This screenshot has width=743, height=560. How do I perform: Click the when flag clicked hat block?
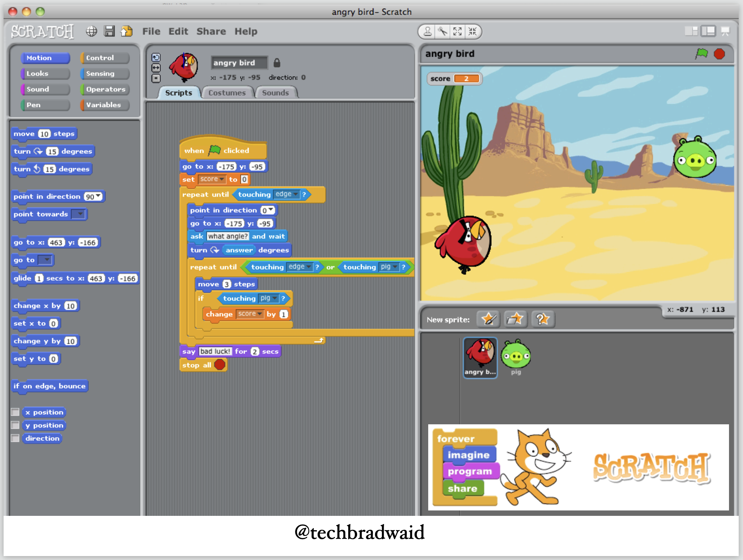pos(223,148)
